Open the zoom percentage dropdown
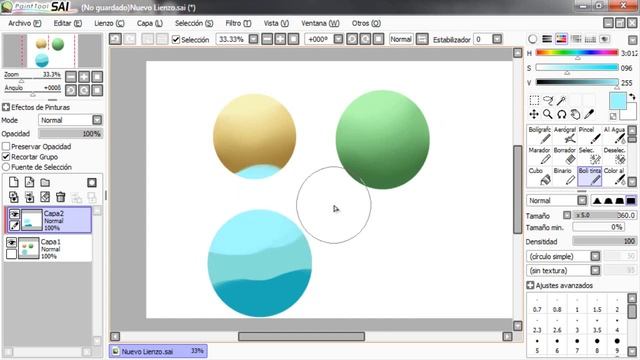640x360 pixels. click(253, 39)
